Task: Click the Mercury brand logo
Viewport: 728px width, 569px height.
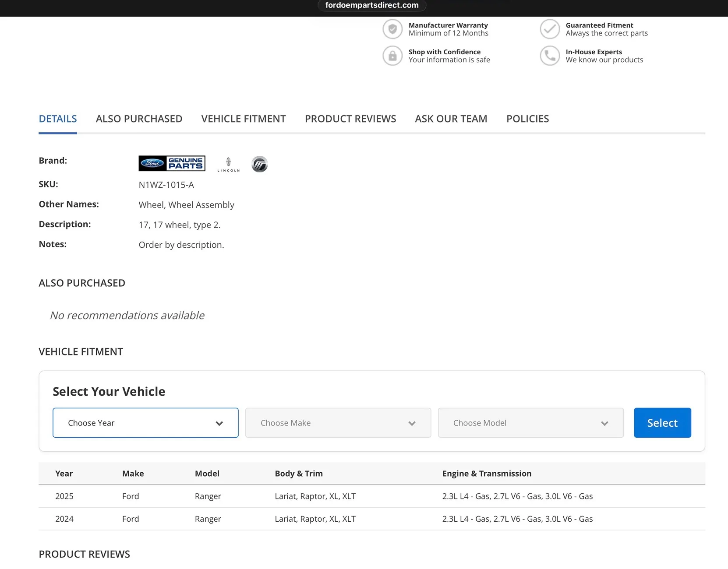Action: (259, 164)
